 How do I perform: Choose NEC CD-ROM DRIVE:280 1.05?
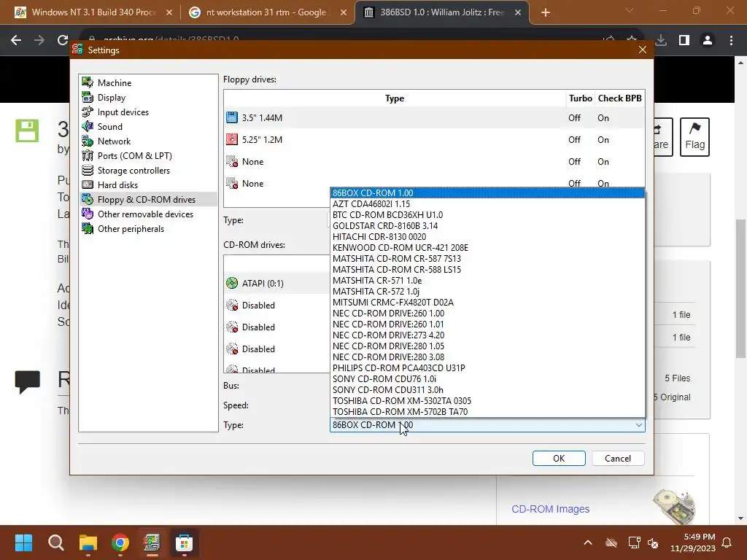[487, 346]
